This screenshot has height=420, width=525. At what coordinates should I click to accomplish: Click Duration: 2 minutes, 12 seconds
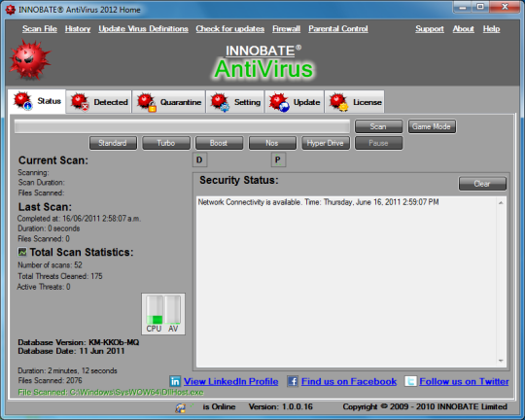(x=67, y=370)
